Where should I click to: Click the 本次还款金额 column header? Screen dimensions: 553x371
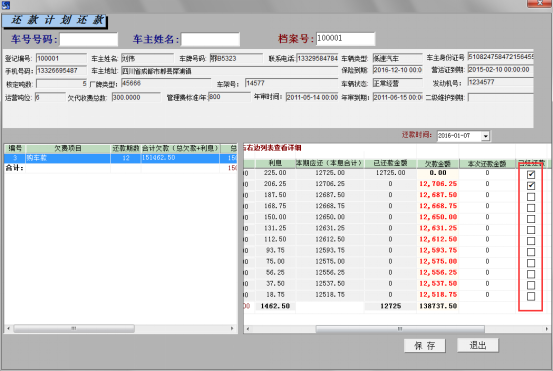pos(487,164)
